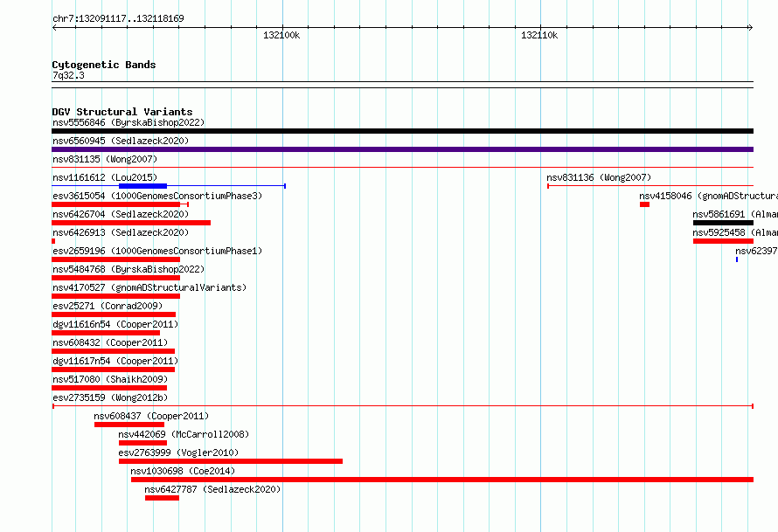Select the long red nsv1030698 bar
Screen dimensions: 778x532
442,480
